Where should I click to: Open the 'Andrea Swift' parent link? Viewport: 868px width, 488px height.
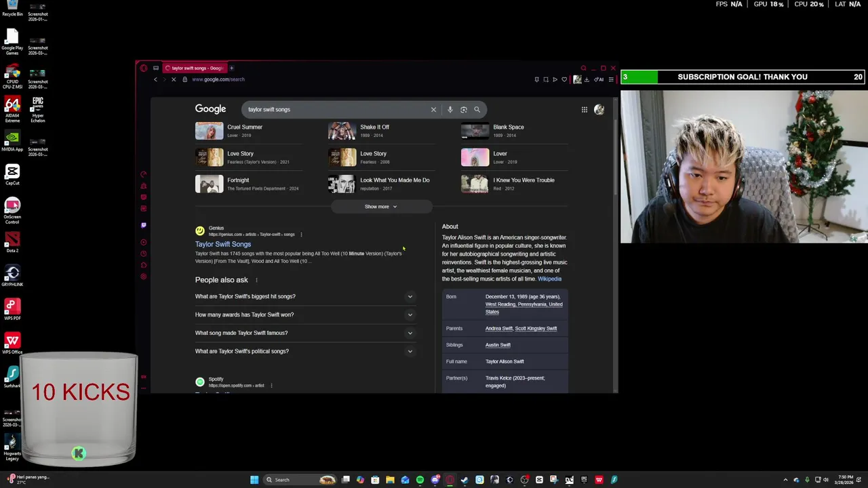498,328
